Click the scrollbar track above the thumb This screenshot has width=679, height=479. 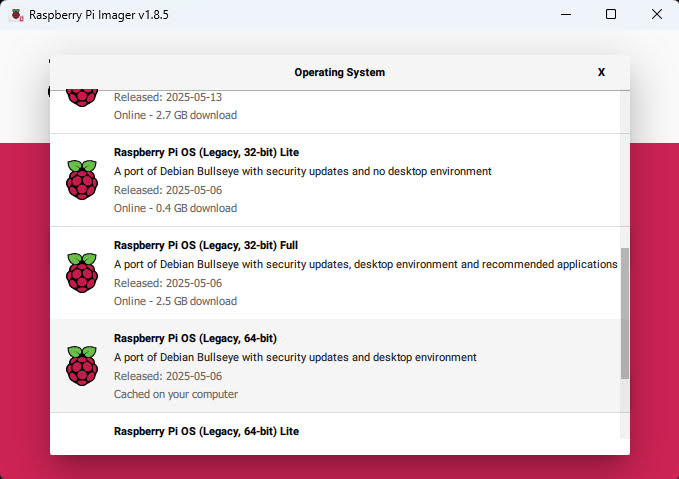click(625, 170)
